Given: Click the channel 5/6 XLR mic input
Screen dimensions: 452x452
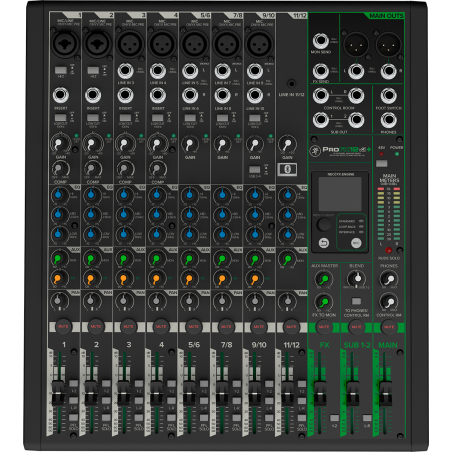Looking at the screenshot, I should (194, 44).
